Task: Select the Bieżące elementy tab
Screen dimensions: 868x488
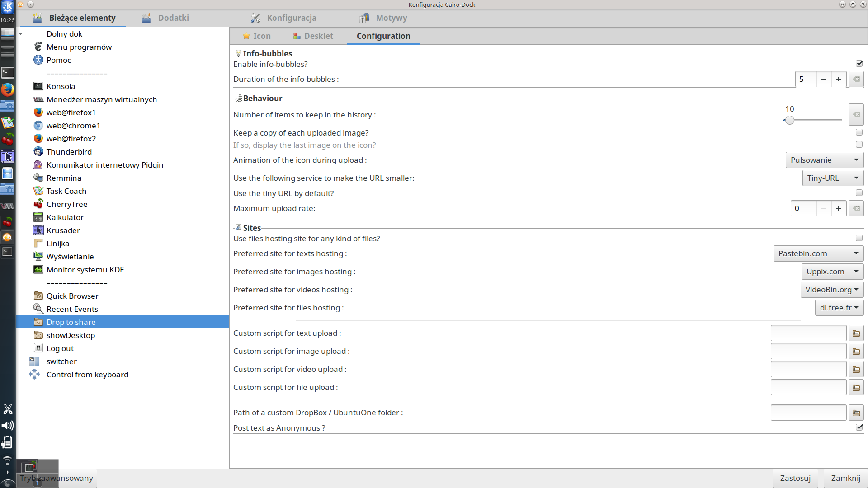Action: (x=75, y=18)
